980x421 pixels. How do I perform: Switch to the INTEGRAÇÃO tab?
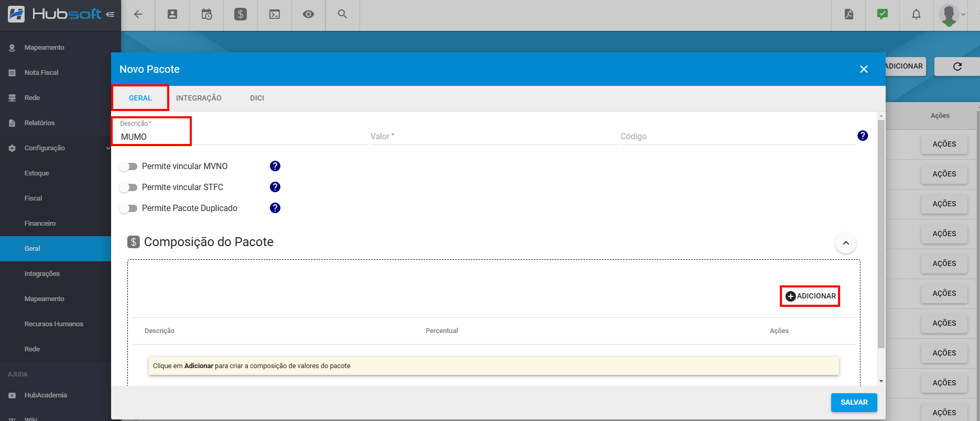pos(199,98)
